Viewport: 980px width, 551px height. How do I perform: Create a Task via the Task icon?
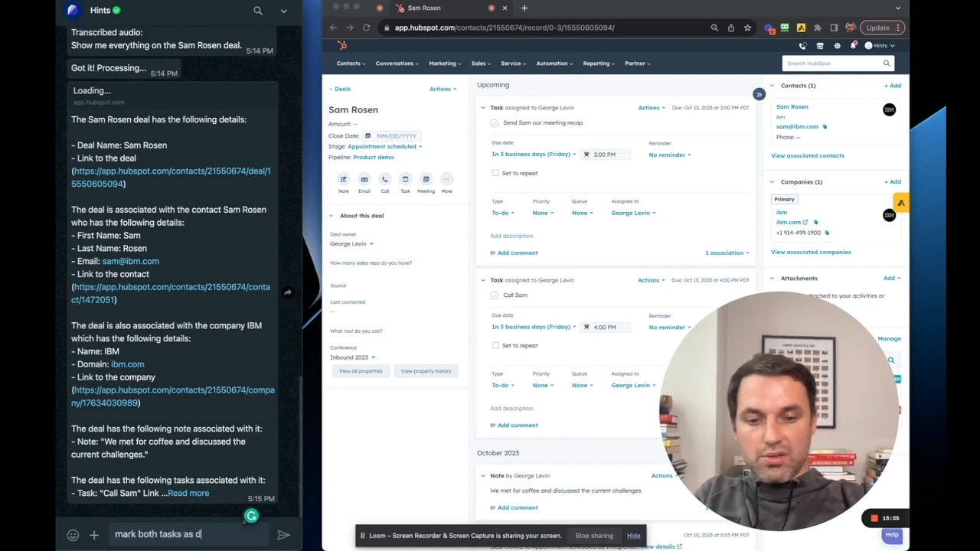coord(405,180)
